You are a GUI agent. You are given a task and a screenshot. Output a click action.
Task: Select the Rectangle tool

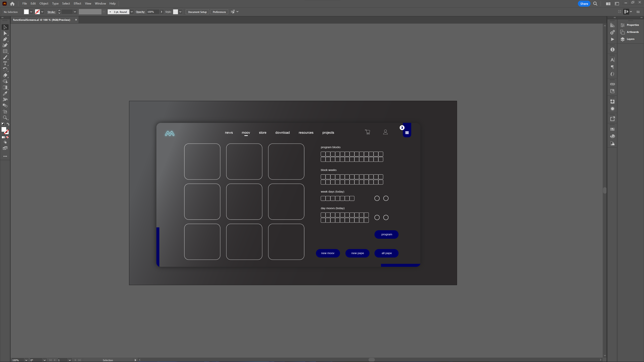point(5,51)
